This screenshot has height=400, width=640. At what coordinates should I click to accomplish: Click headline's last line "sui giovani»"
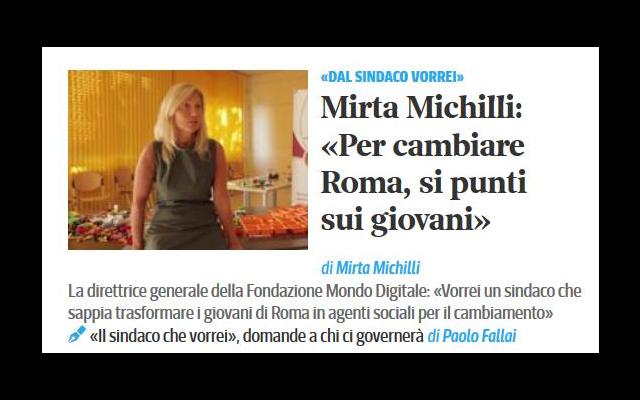tap(405, 220)
